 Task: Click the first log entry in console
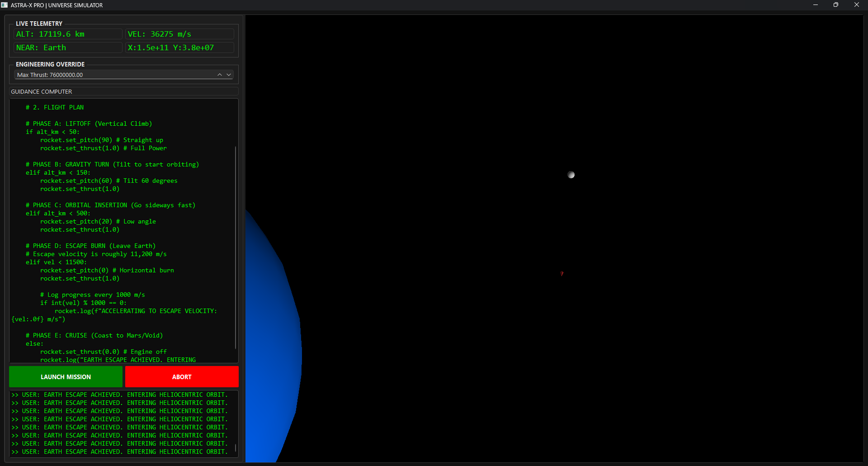click(120, 395)
